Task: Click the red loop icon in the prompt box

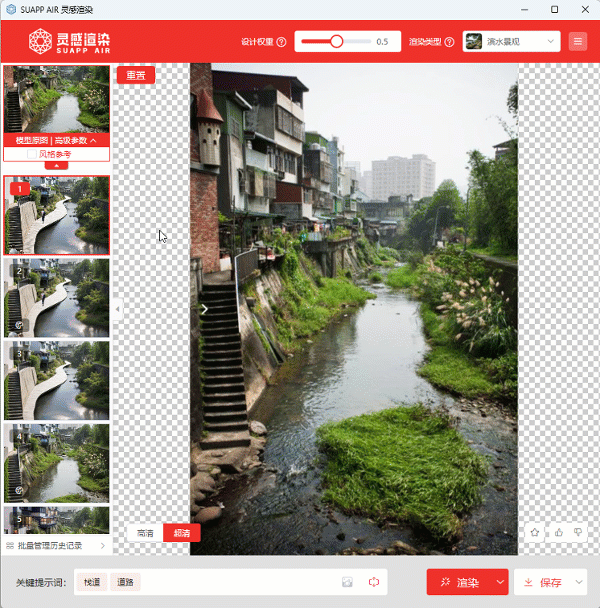Action: click(x=374, y=582)
